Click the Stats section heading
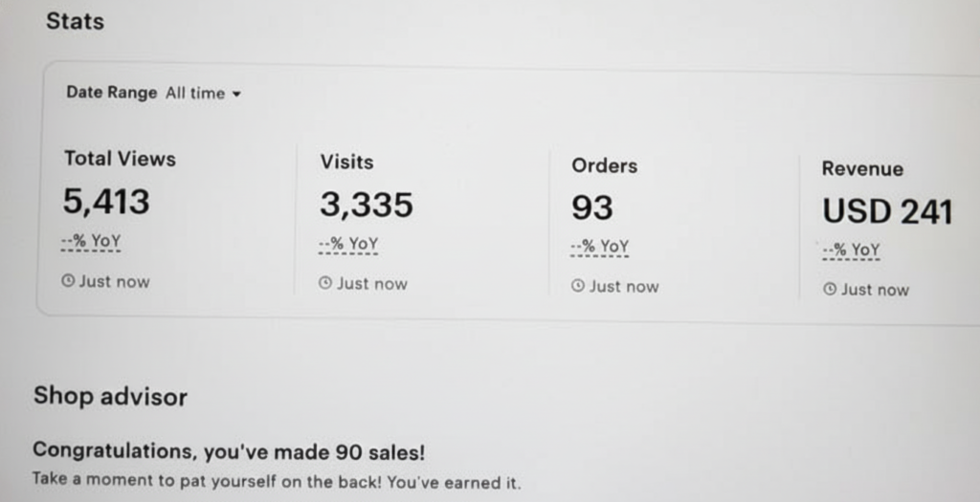980x502 pixels. click(x=75, y=21)
